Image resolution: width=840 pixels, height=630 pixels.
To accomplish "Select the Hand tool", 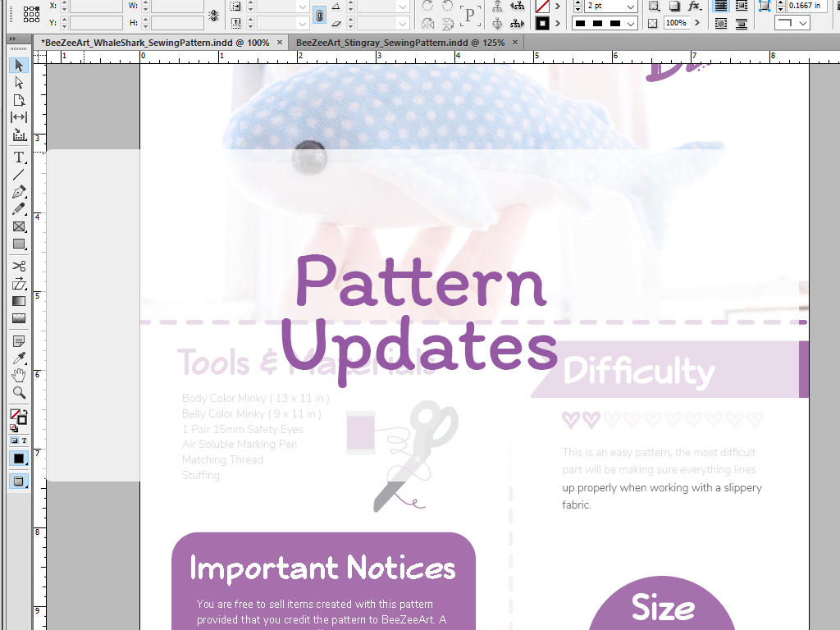I will point(19,376).
